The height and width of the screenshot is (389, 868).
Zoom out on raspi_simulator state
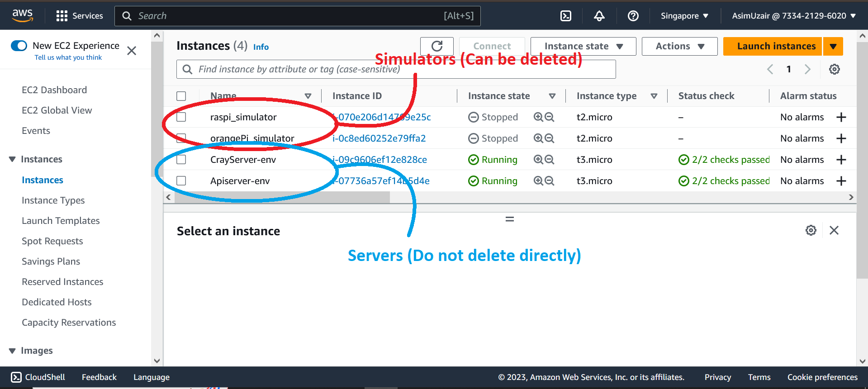[x=550, y=117]
